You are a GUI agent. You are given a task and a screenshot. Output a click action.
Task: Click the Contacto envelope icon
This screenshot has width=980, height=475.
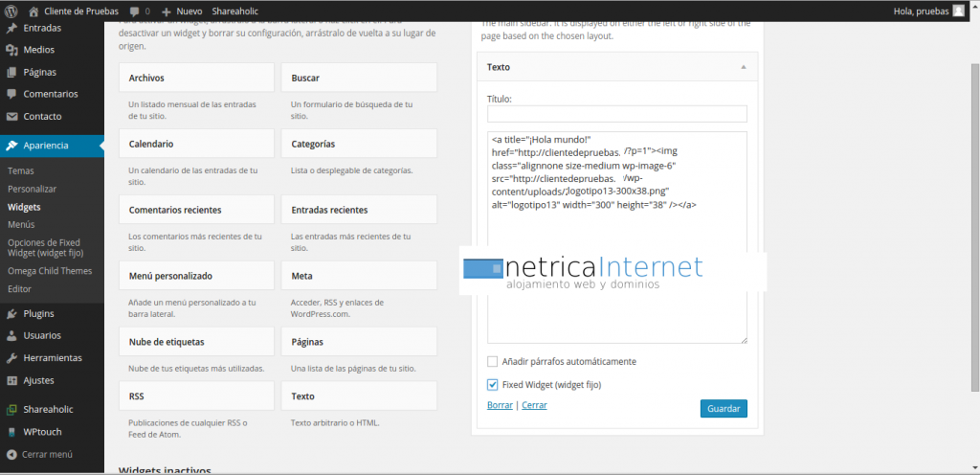pyautogui.click(x=11, y=117)
